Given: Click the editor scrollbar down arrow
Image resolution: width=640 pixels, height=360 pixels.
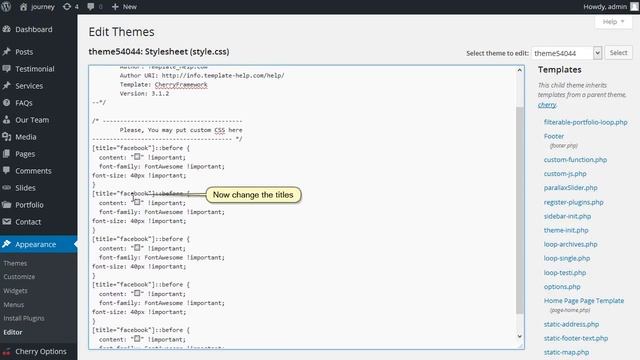Looking at the screenshot, I should point(520,336).
